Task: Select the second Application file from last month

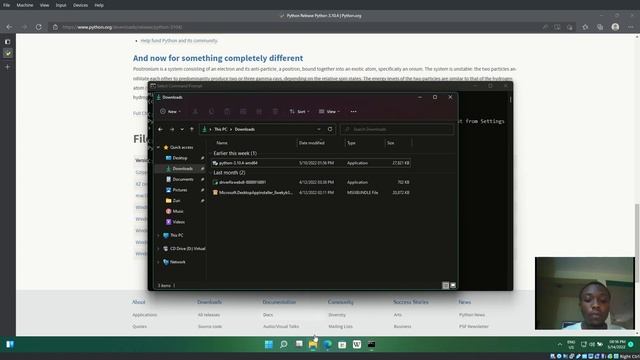Action: pyautogui.click(x=311, y=182)
